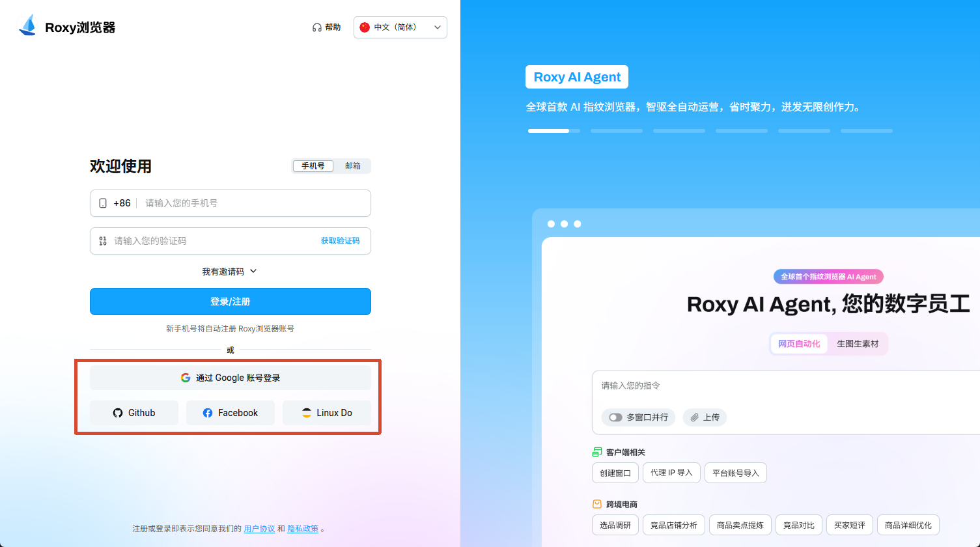980x547 pixels.
Task: Open the 中文（简体）language dropdown
Action: point(400,27)
